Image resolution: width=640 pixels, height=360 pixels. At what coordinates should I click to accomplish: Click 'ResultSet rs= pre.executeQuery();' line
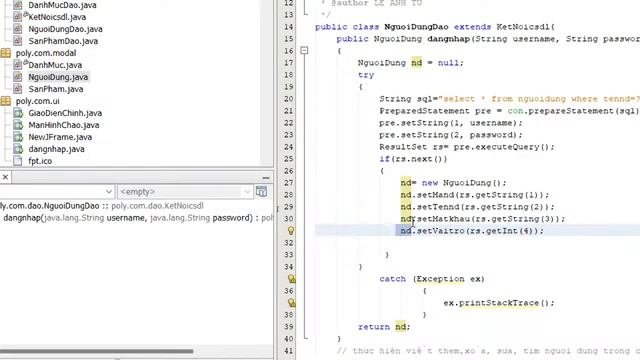pyautogui.click(x=467, y=147)
